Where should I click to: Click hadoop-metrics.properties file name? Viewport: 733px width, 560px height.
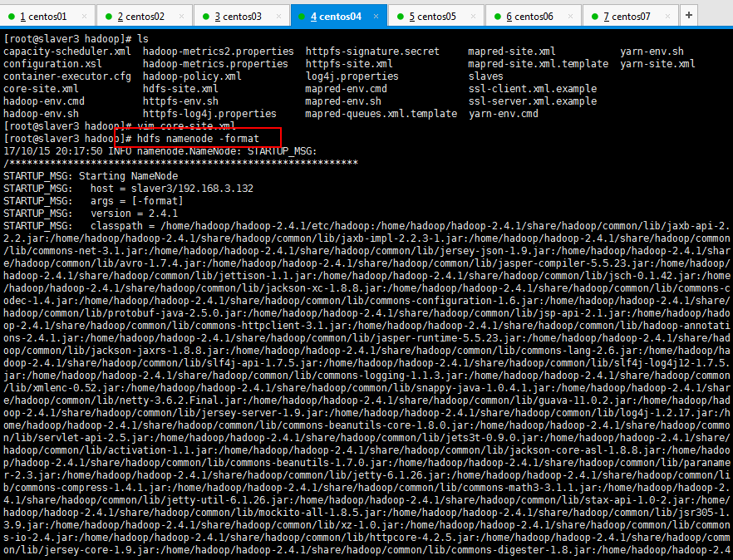215,64
